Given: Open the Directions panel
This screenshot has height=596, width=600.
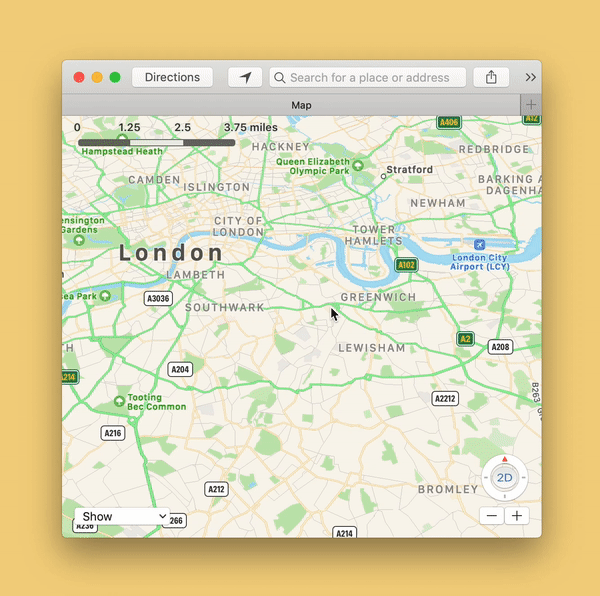Looking at the screenshot, I should (x=172, y=77).
